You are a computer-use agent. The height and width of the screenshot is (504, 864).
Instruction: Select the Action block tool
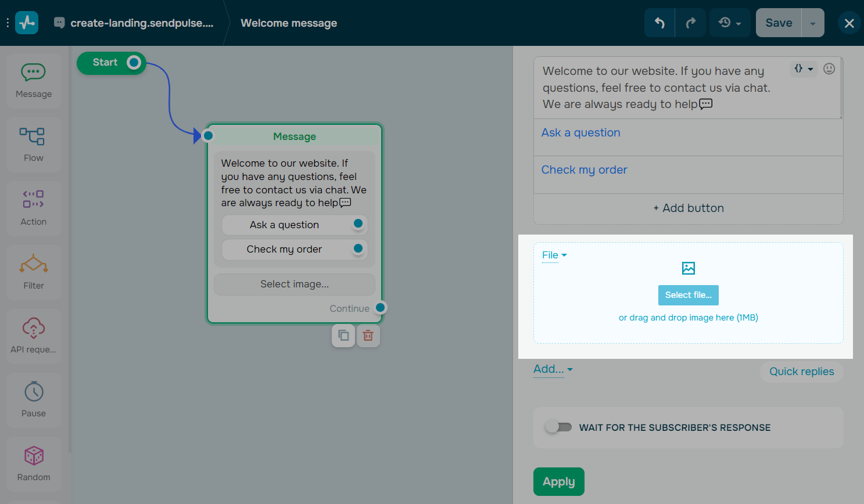[x=33, y=208]
